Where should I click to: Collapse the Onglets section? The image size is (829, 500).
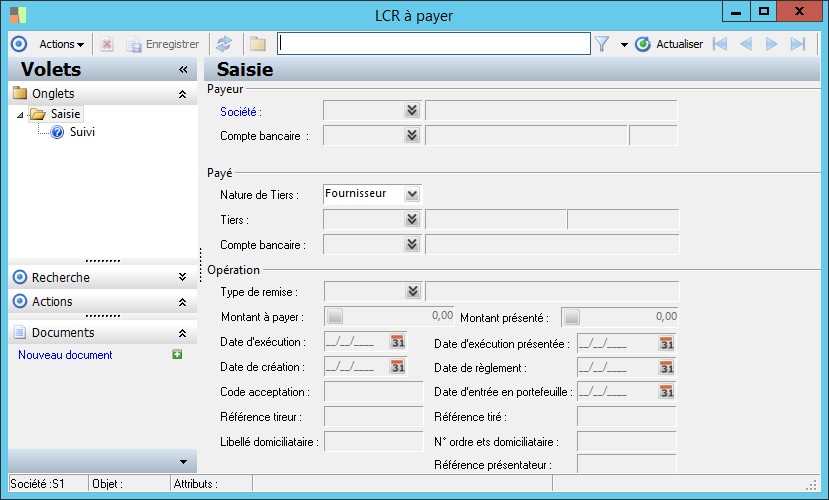click(182, 94)
